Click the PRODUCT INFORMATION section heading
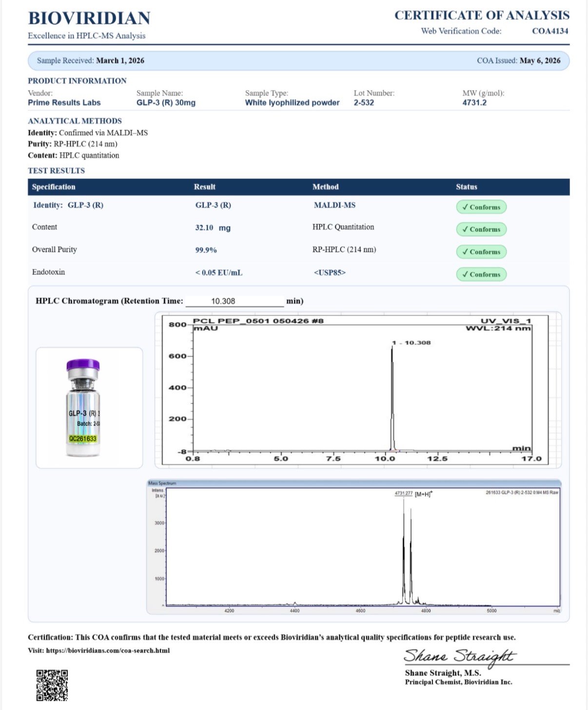The image size is (588, 710). [x=77, y=81]
